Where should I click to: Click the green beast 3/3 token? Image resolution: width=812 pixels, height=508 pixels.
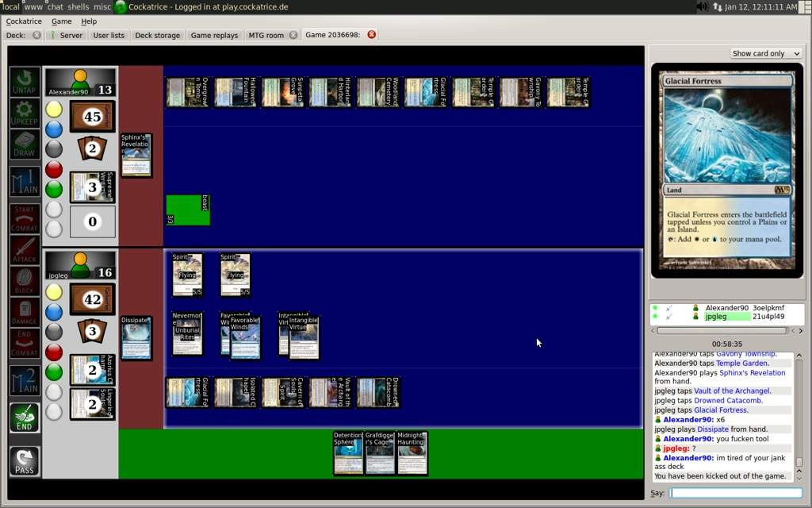(188, 210)
